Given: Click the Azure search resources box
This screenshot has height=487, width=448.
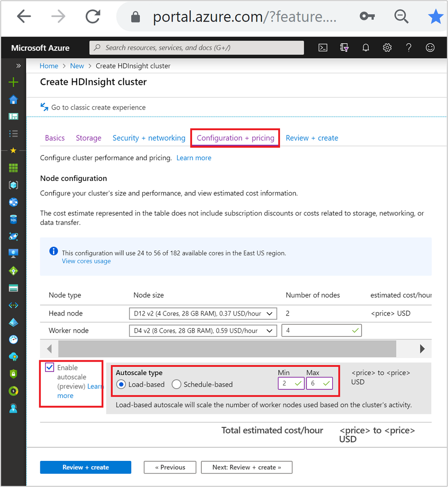Looking at the screenshot, I should click(197, 48).
